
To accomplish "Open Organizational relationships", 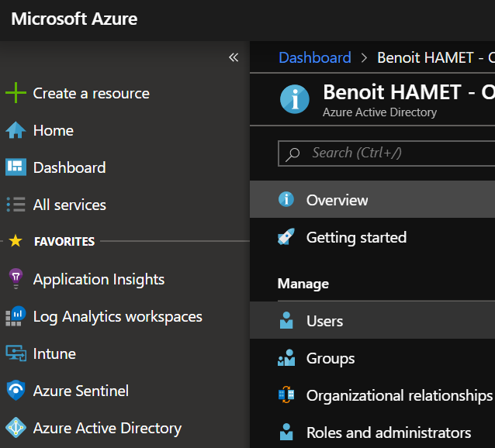I will point(399,395).
